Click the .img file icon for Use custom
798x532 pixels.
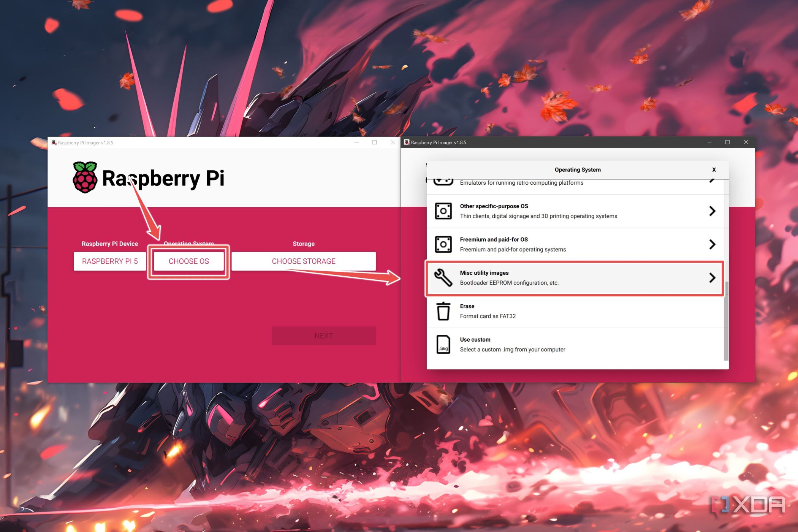[x=443, y=344]
